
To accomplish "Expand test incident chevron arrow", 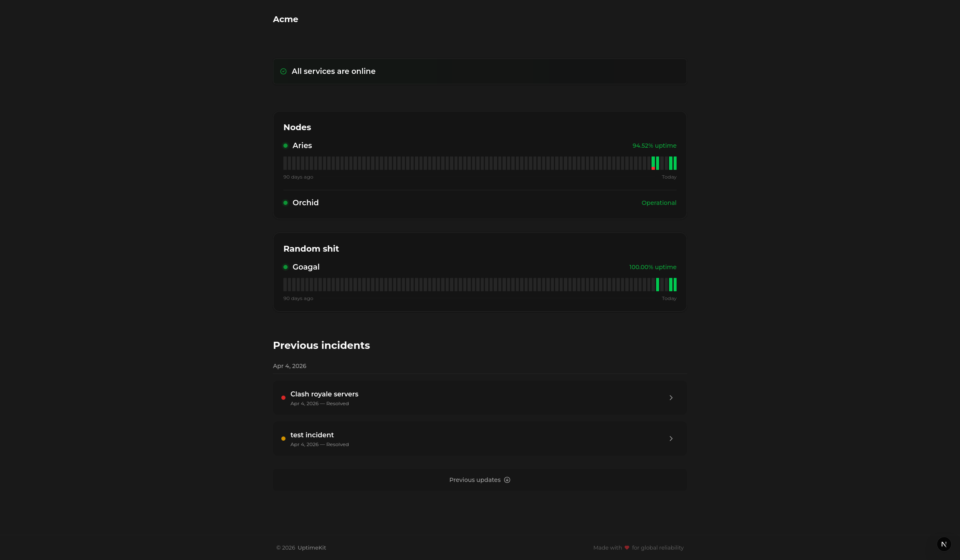I will click(671, 439).
